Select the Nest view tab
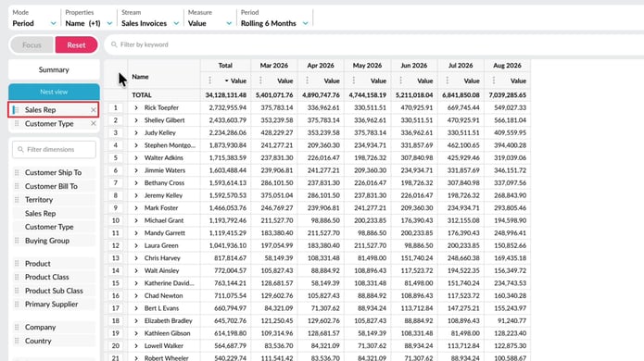Image resolution: width=644 pixels, height=361 pixels. tap(54, 92)
